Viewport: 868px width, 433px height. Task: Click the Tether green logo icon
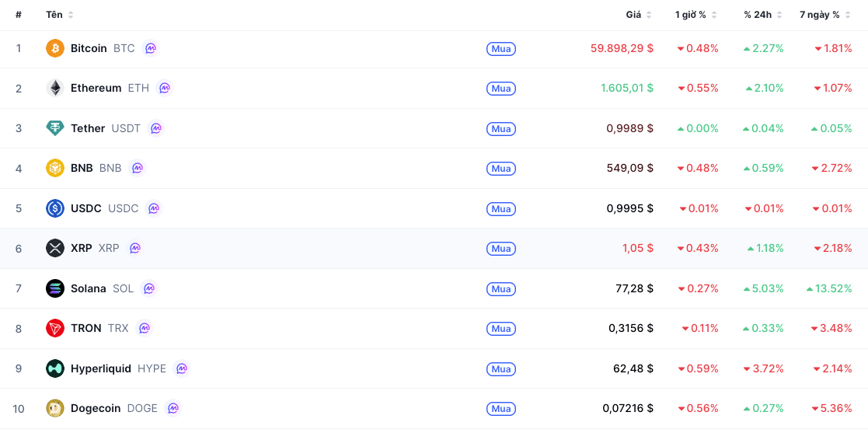[x=55, y=128]
